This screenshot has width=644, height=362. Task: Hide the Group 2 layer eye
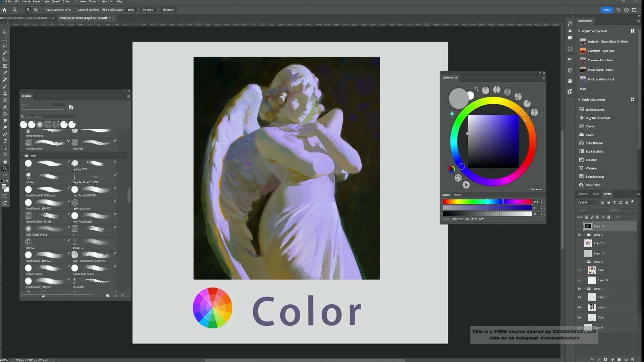(579, 235)
